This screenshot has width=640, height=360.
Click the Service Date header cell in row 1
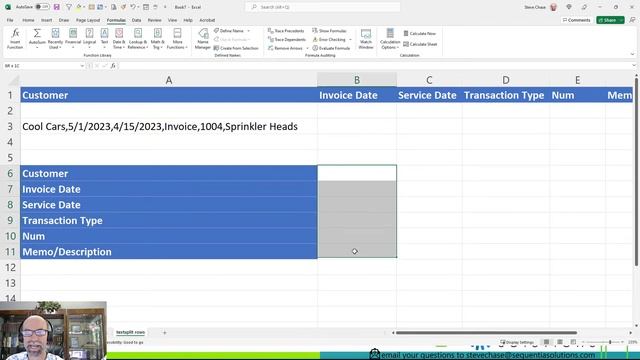[x=429, y=95]
